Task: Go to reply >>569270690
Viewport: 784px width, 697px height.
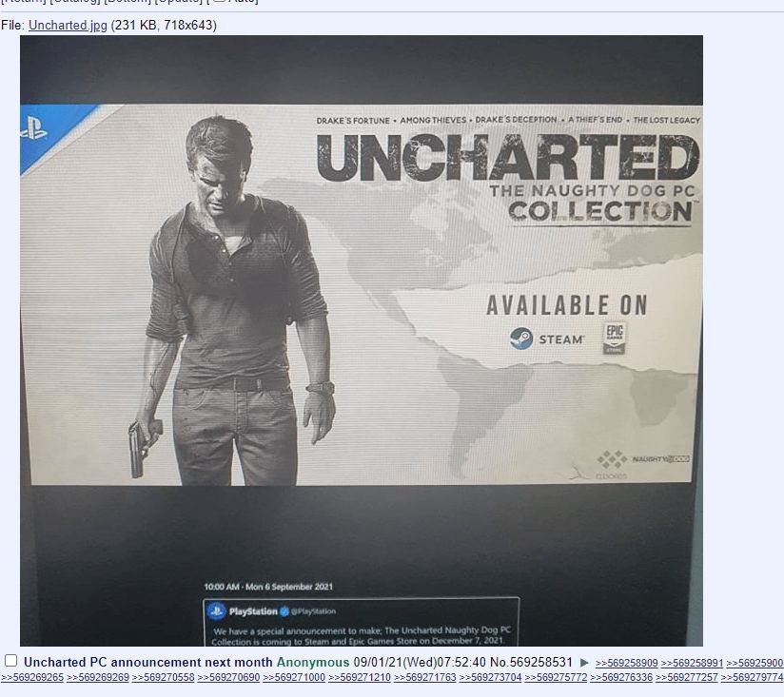Action: (x=228, y=678)
